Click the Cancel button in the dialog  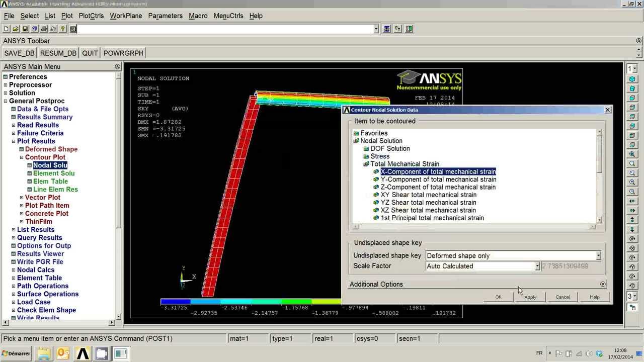[x=562, y=297]
